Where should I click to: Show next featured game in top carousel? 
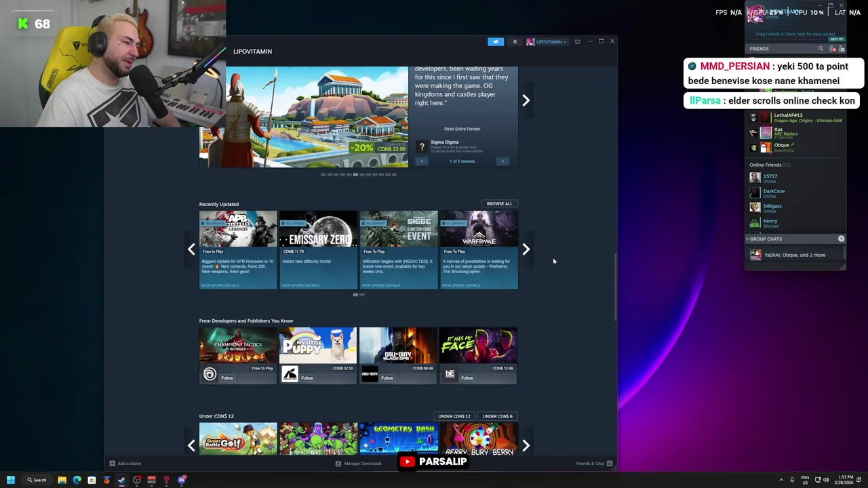click(526, 100)
